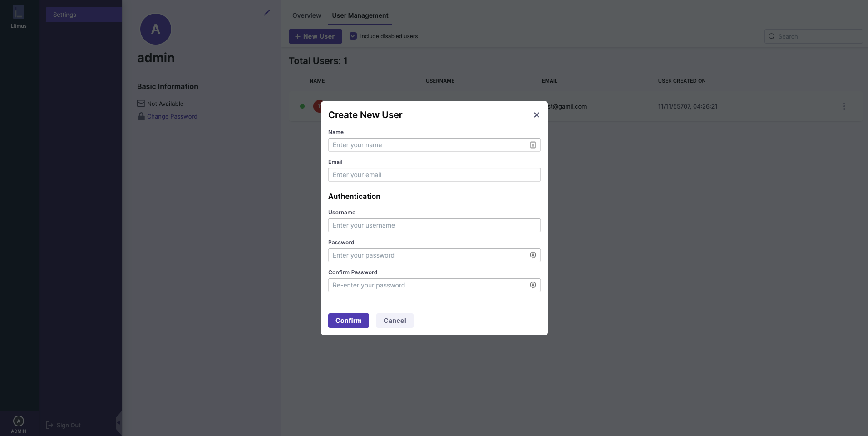Focus the Username input field
The height and width of the screenshot is (436, 868).
(x=434, y=225)
